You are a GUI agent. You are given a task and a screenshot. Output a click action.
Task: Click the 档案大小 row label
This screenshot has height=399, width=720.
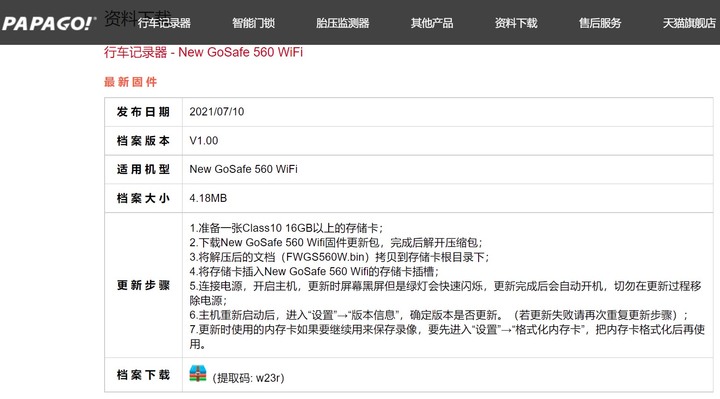click(x=143, y=198)
